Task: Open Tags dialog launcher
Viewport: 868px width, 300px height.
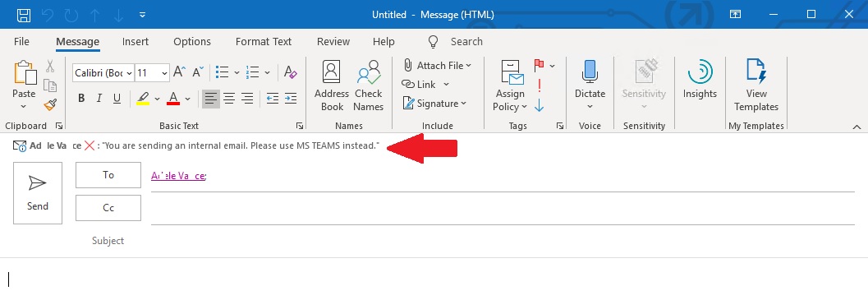Action: (x=560, y=126)
